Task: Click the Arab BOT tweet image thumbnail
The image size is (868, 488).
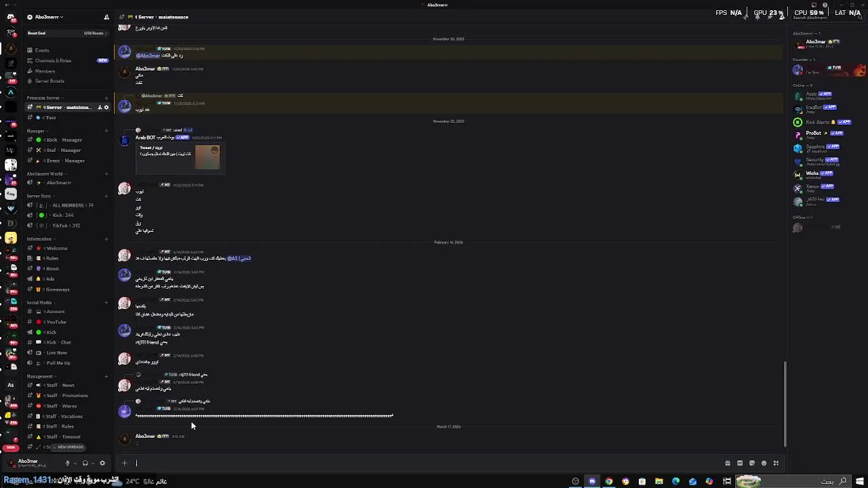Action: (x=208, y=158)
